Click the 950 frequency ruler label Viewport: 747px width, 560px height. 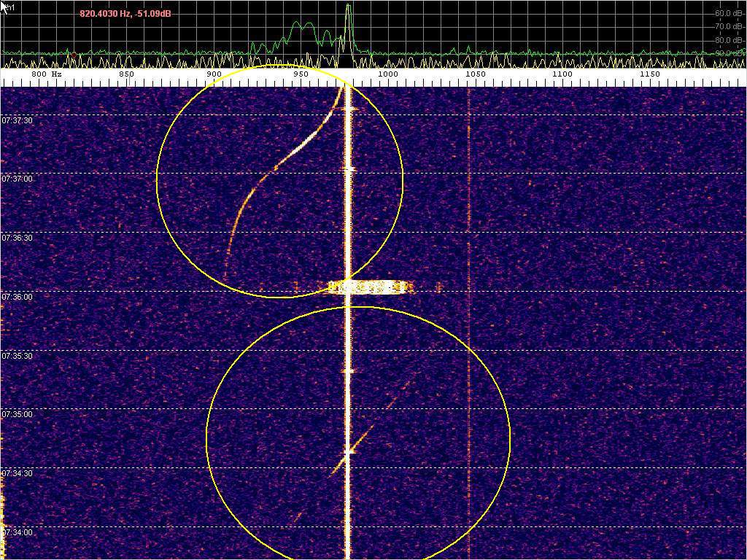point(298,74)
